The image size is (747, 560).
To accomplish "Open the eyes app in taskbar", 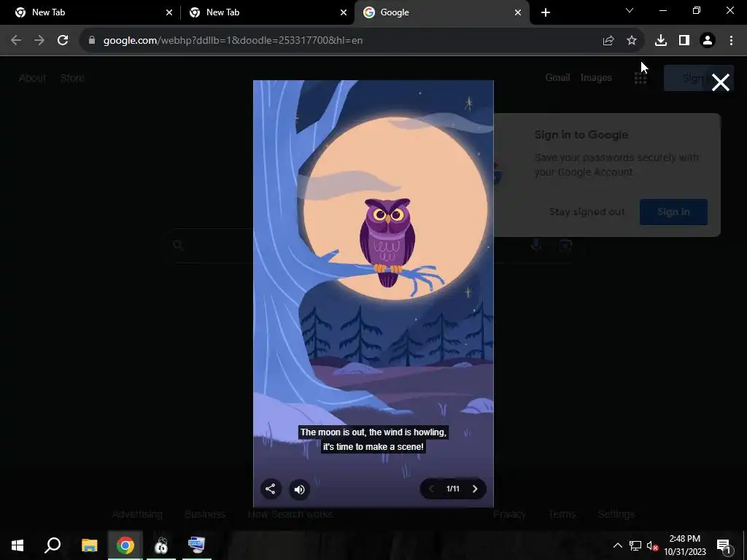I will (161, 545).
